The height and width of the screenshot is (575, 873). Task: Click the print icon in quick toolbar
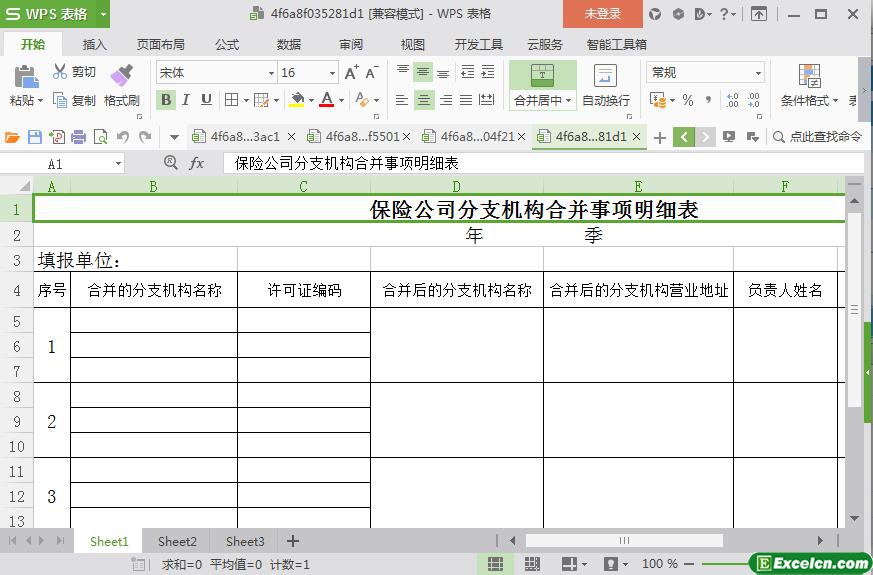pos(79,136)
